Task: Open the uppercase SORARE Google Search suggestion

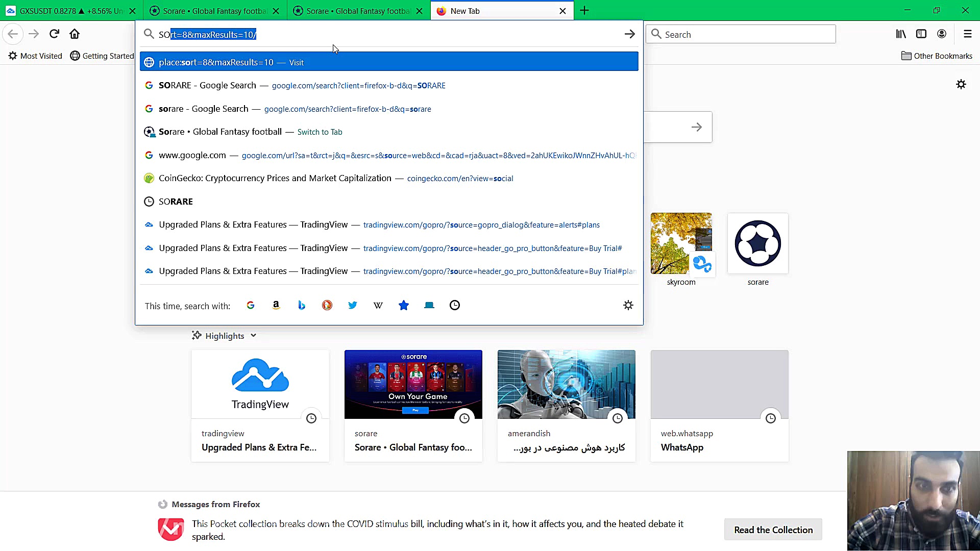Action: point(389,85)
